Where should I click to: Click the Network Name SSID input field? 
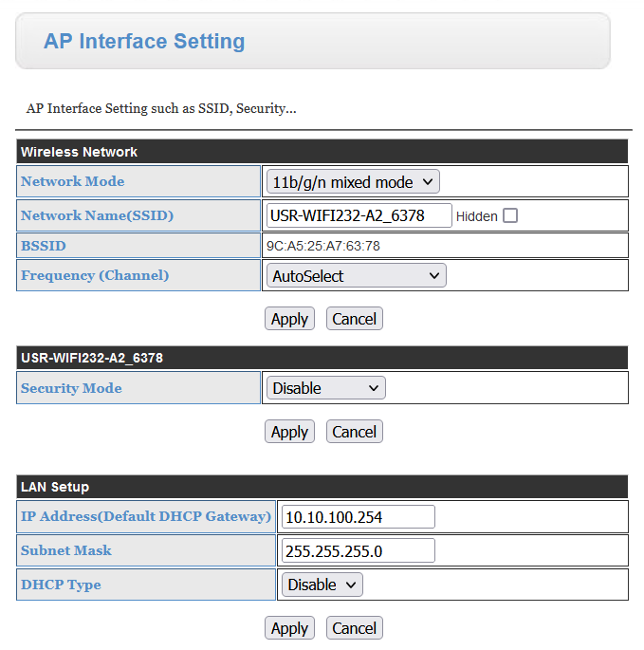point(359,215)
